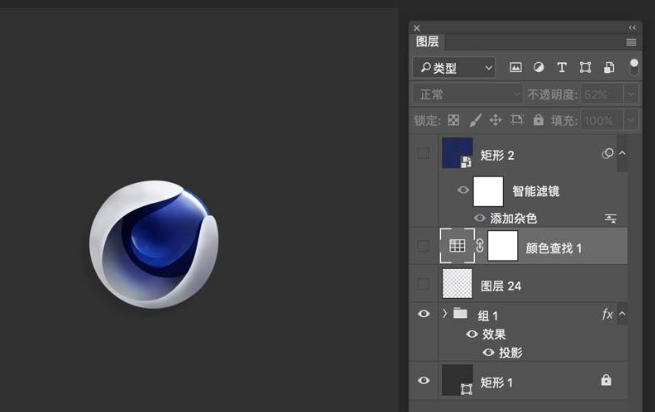The height and width of the screenshot is (412, 655).
Task: Click the smart filter indicator on 矩形 2
Action: (608, 153)
